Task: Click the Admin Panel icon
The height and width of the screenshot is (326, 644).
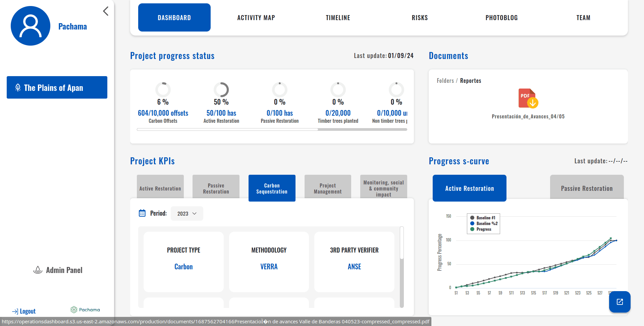Action: coord(38,270)
